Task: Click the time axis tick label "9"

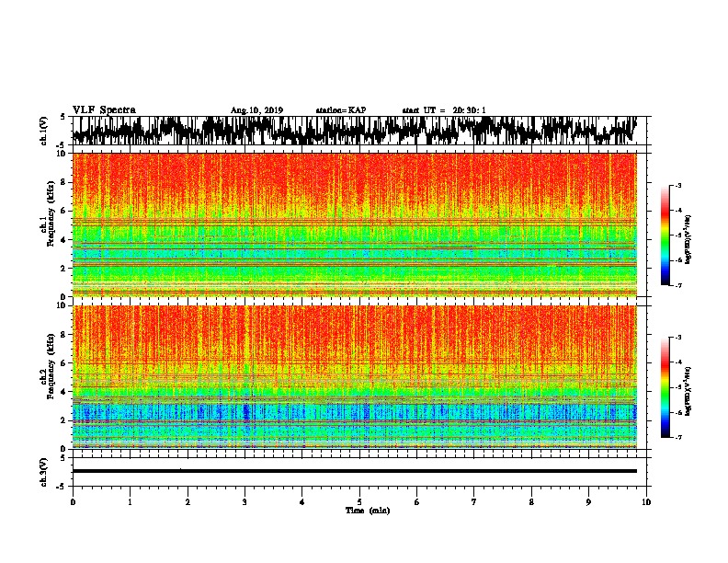Action: [x=588, y=502]
